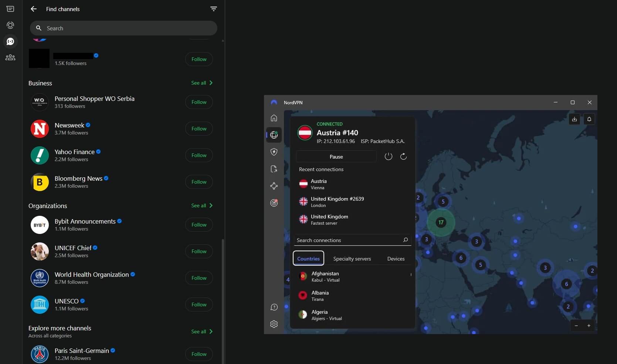Go back from Find channels

click(x=34, y=9)
